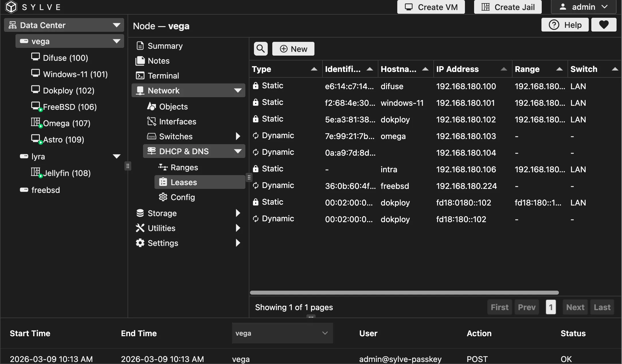The image size is (622, 364).
Task: Select the Objects item under Network
Action: tap(173, 106)
